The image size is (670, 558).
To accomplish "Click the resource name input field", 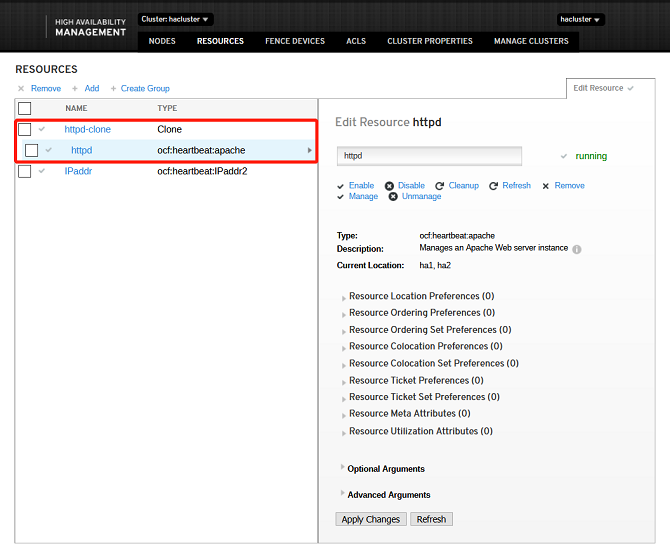I will coord(429,156).
